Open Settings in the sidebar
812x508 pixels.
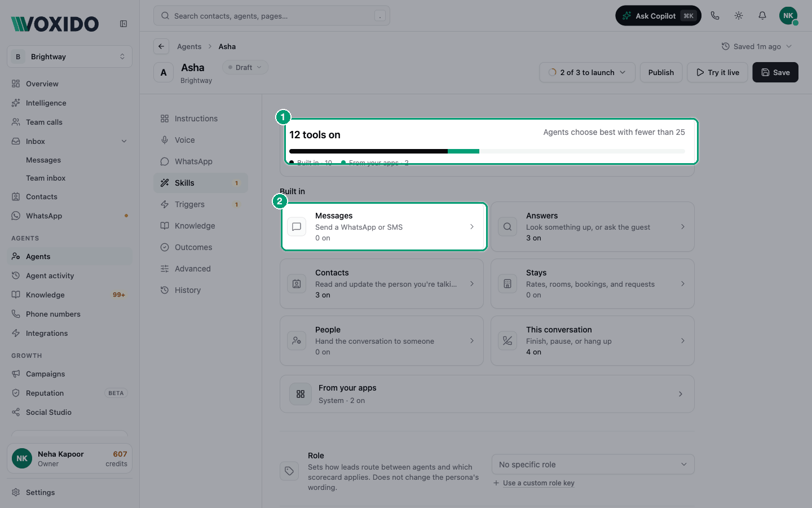(69, 492)
